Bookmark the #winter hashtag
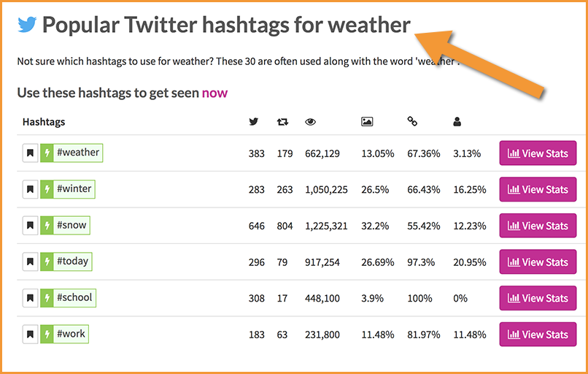588x374 pixels. tap(31, 189)
